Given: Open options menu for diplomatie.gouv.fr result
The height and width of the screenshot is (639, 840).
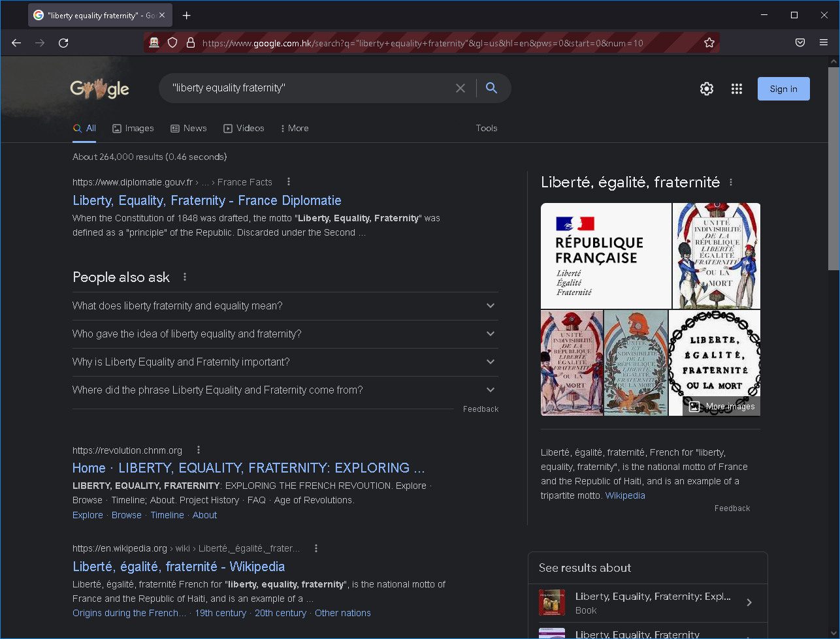Looking at the screenshot, I should click(x=289, y=182).
